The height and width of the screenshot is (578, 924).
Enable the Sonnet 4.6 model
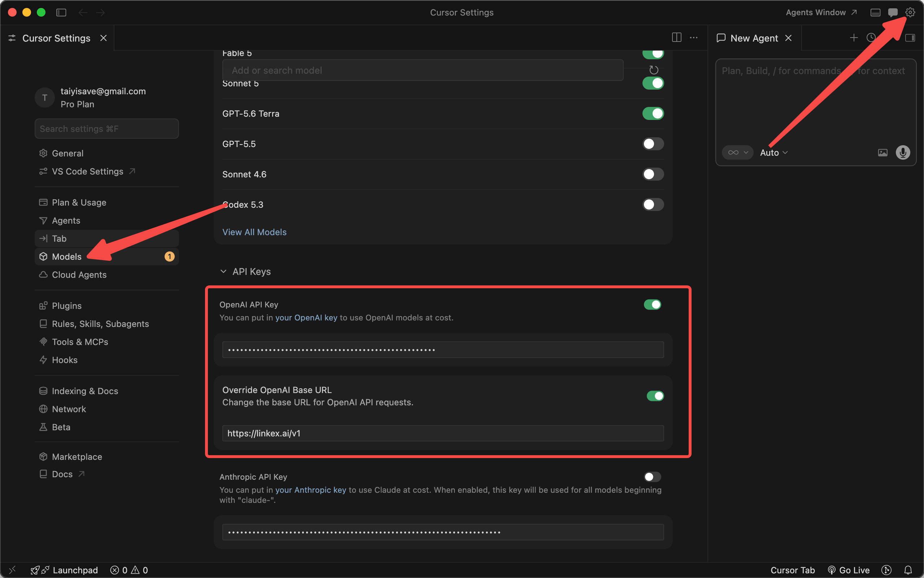point(653,174)
